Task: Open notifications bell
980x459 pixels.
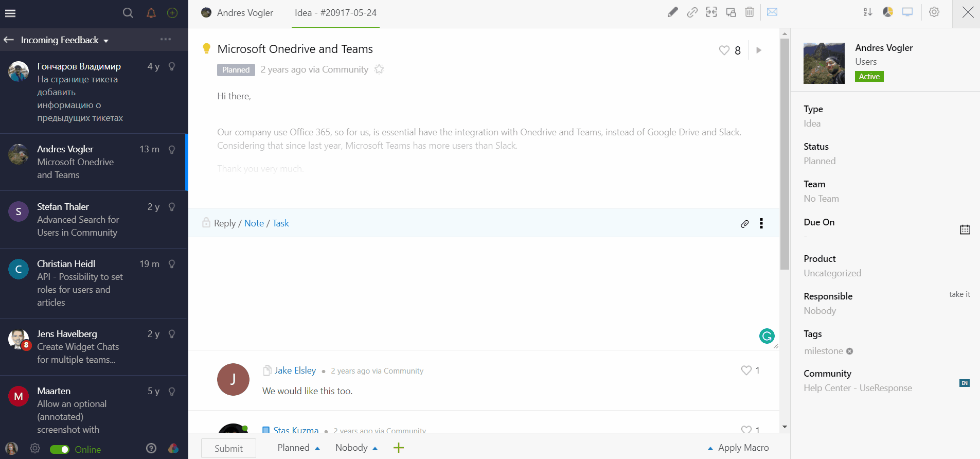Action: [x=151, y=13]
